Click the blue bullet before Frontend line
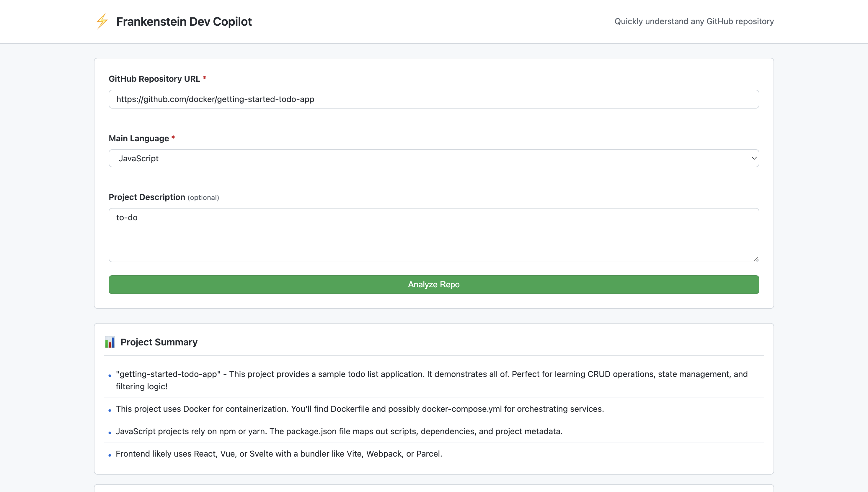 110,455
